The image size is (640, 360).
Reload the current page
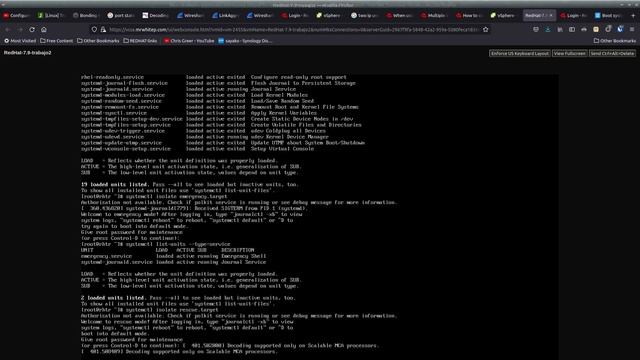click(32, 29)
